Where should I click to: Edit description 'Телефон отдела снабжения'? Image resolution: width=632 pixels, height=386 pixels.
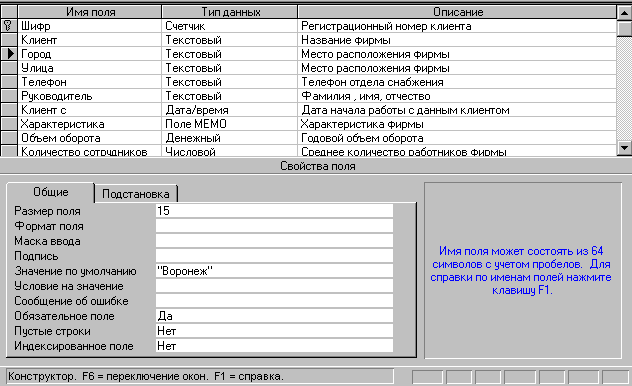click(x=457, y=82)
